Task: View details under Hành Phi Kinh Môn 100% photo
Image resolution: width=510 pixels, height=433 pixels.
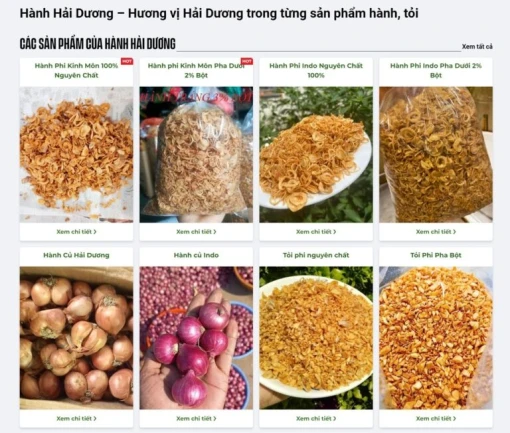Action: point(76,232)
